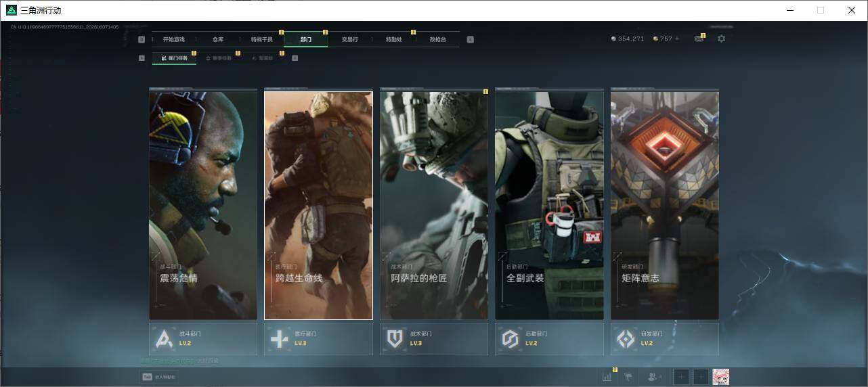Click the 医疗部门 cross emblem icon
The width and height of the screenshot is (868, 387).
pos(280,339)
